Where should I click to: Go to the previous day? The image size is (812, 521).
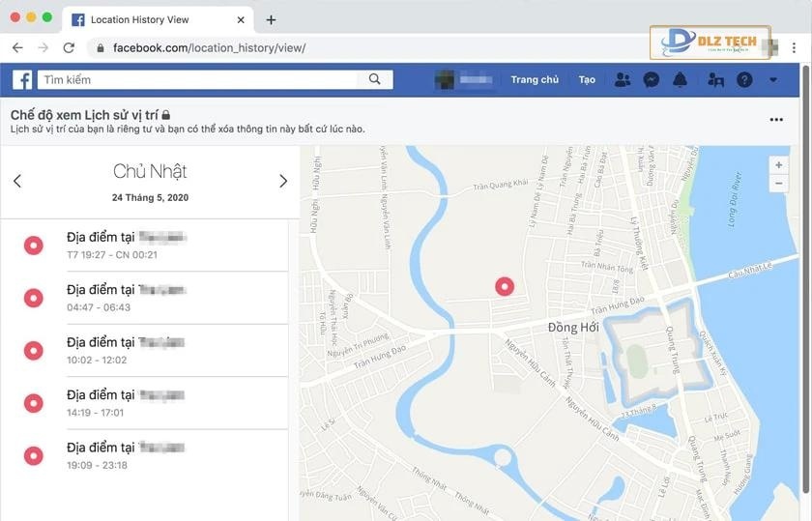17,181
